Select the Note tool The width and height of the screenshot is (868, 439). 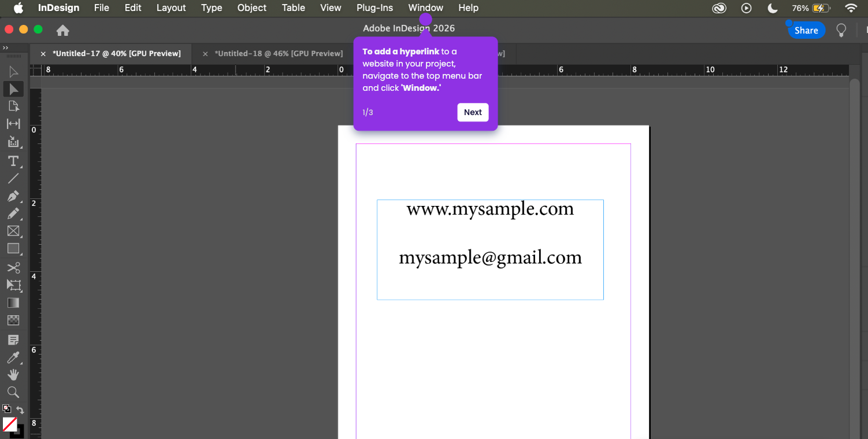click(13, 339)
